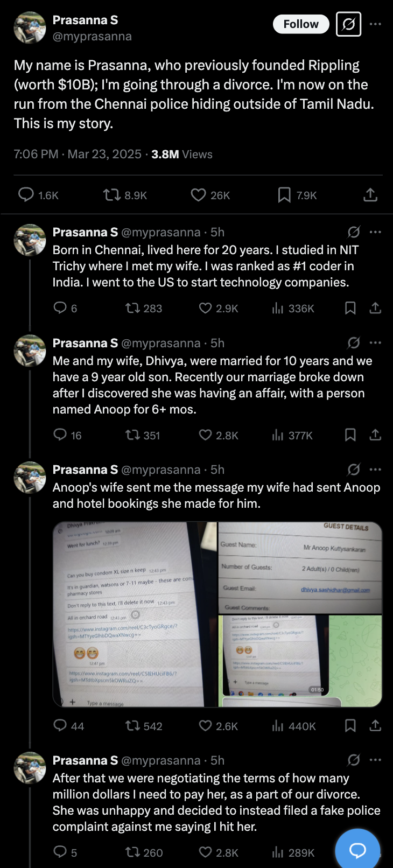This screenshot has height=868, width=393.
Task: Bookmark the main post showing 7.9K bookmarks
Action: [x=284, y=194]
